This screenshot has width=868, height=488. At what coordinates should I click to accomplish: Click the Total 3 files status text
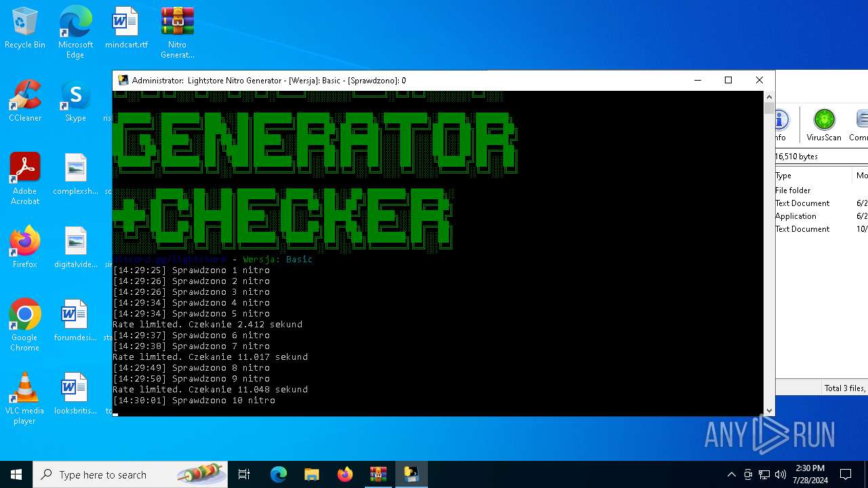(x=844, y=388)
